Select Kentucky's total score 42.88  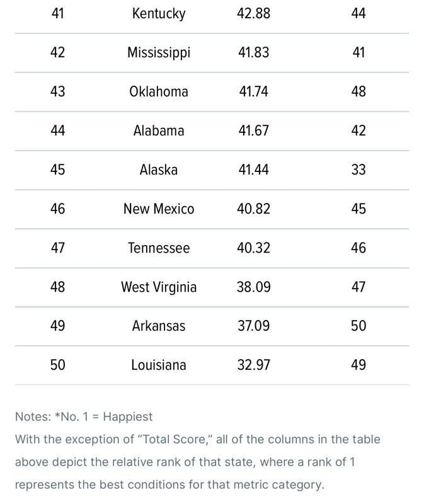coord(254,13)
